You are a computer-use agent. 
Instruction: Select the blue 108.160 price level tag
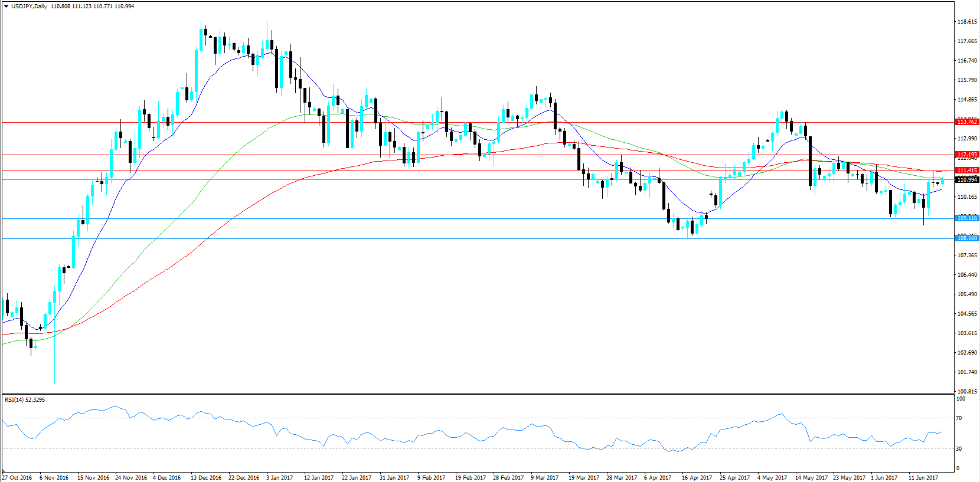967,238
